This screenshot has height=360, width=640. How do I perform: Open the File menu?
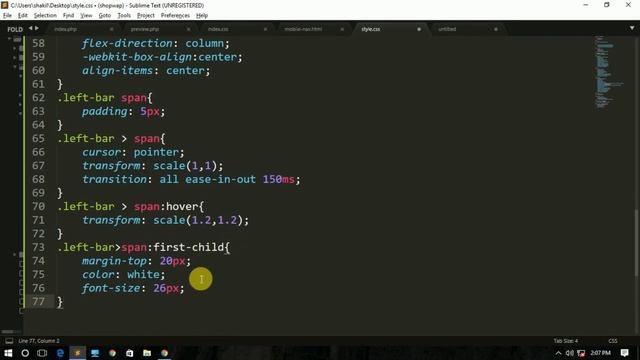click(x=7, y=16)
